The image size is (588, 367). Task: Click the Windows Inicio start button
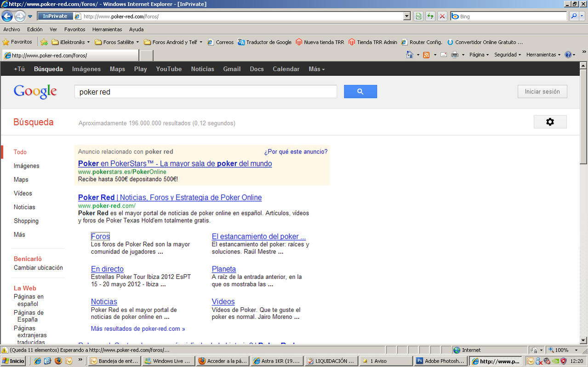pyautogui.click(x=13, y=361)
